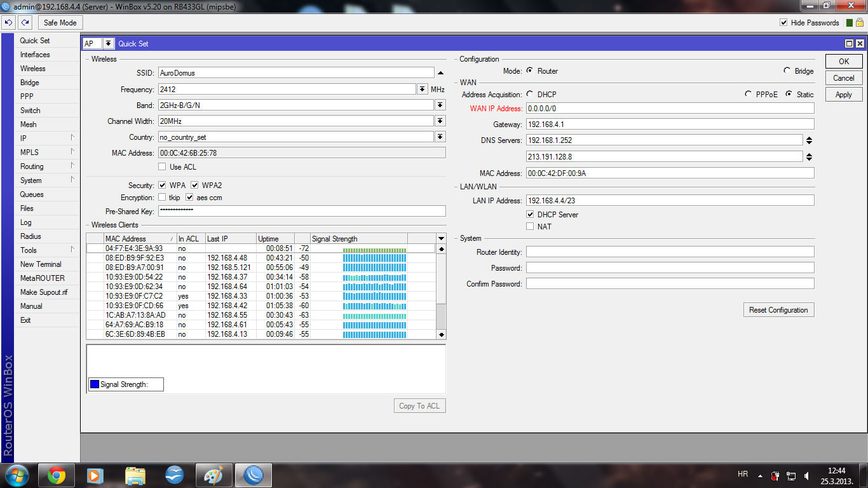The width and height of the screenshot is (868, 488).
Task: Collapse the SSID field arrow
Action: 440,73
